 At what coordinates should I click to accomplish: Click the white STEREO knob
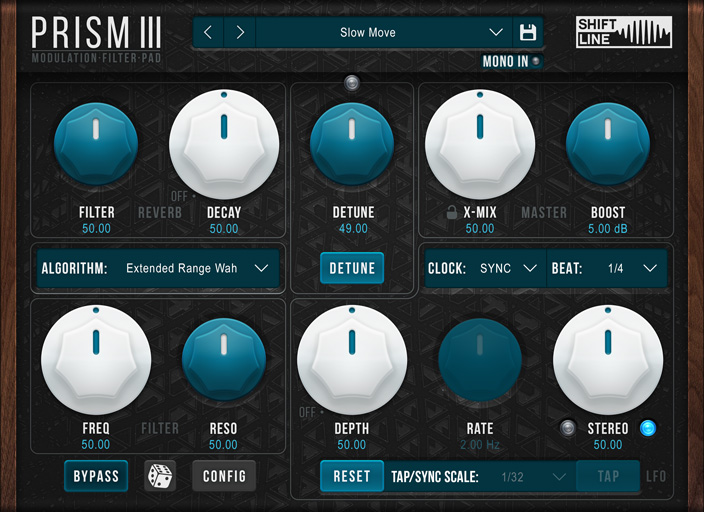[x=608, y=360]
